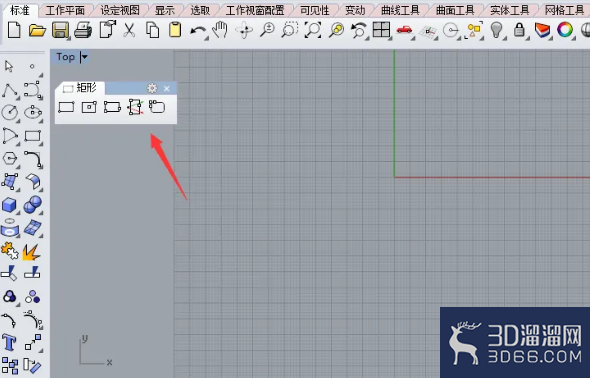Screen dimensions: 590x378
Task: Switch to the 显示 tab
Action: [x=165, y=10]
